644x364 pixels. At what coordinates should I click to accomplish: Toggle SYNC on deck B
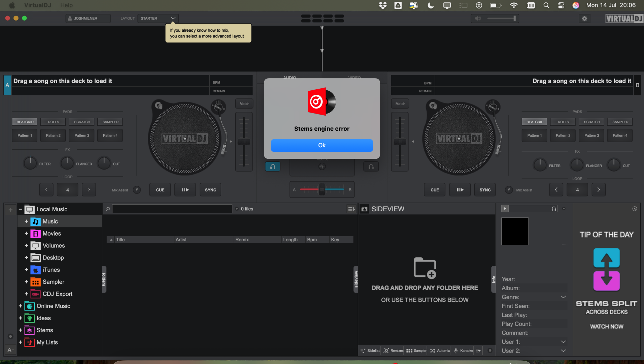point(485,190)
